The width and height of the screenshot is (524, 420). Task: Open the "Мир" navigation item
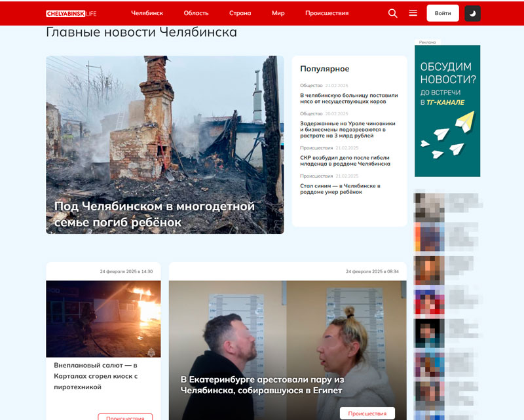tap(278, 12)
